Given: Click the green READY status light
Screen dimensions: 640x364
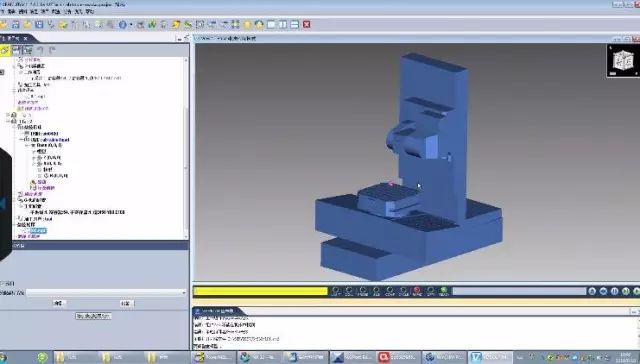Looking at the screenshot, I should tap(444, 291).
